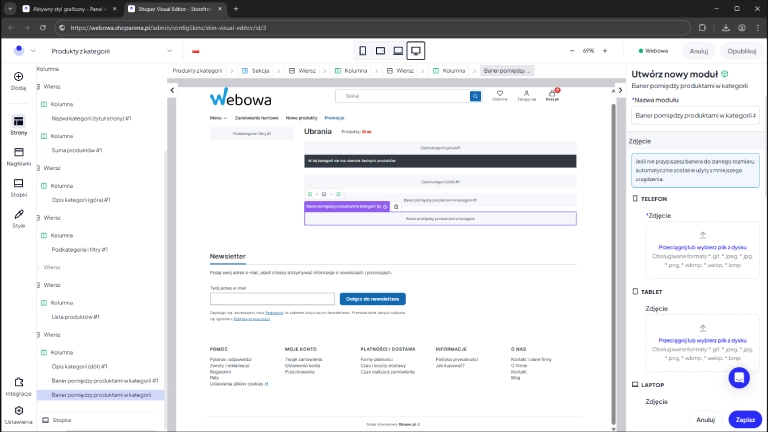
Task: Open the Stopki panel icon
Action: pyautogui.click(x=18, y=184)
